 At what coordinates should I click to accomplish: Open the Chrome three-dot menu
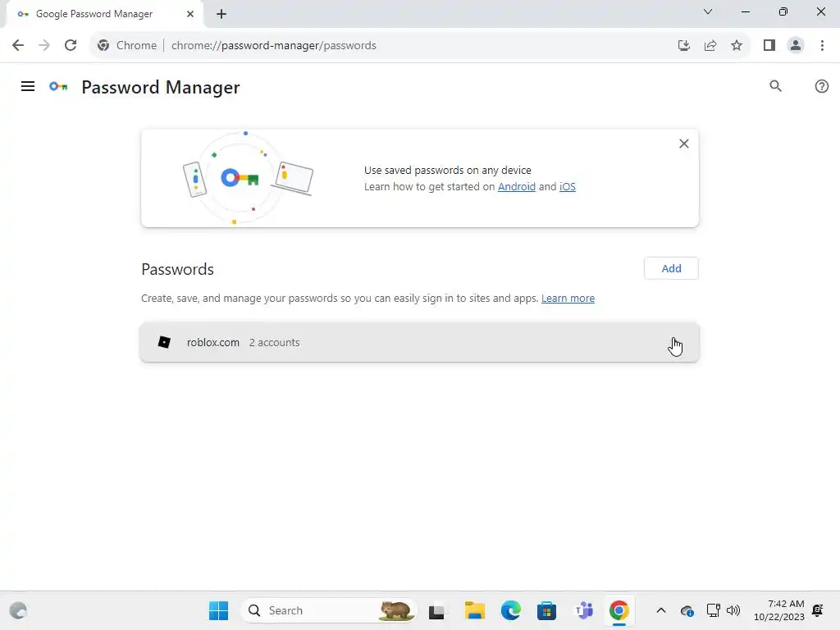tap(822, 45)
